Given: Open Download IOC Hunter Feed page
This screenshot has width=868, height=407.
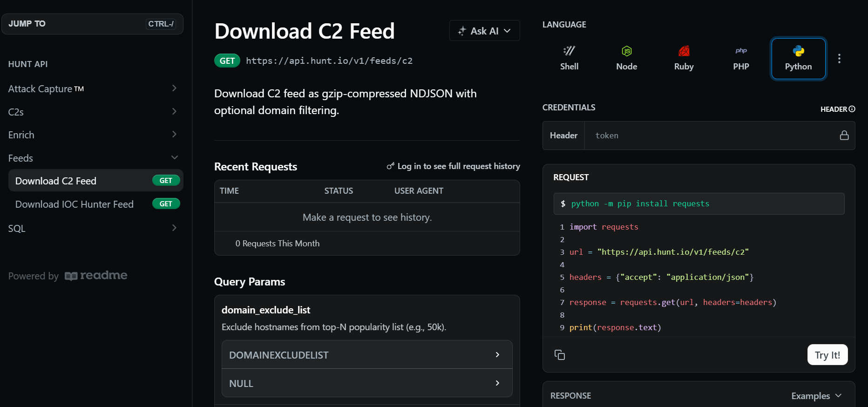Looking at the screenshot, I should pos(96,204).
